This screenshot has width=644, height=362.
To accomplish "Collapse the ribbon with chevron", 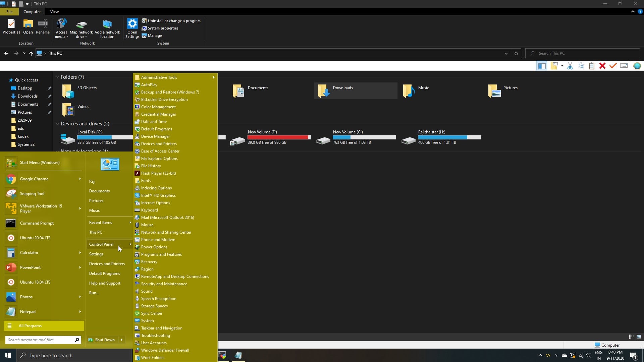I will (x=633, y=11).
